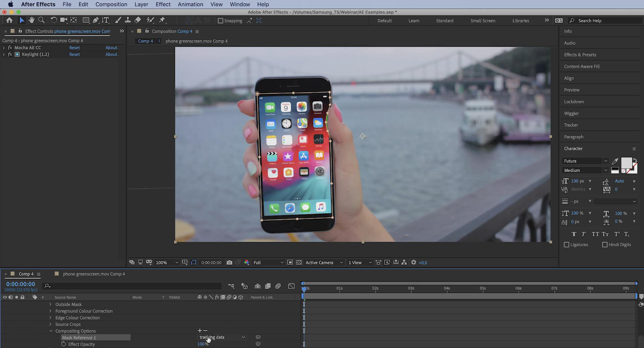
Task: Click the Home icon in toolbar
Action: coord(9,20)
